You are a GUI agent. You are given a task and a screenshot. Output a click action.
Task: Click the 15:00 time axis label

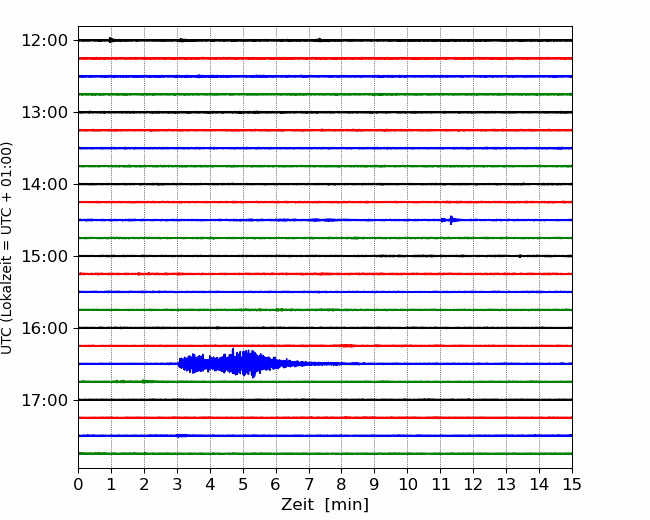click(45, 256)
